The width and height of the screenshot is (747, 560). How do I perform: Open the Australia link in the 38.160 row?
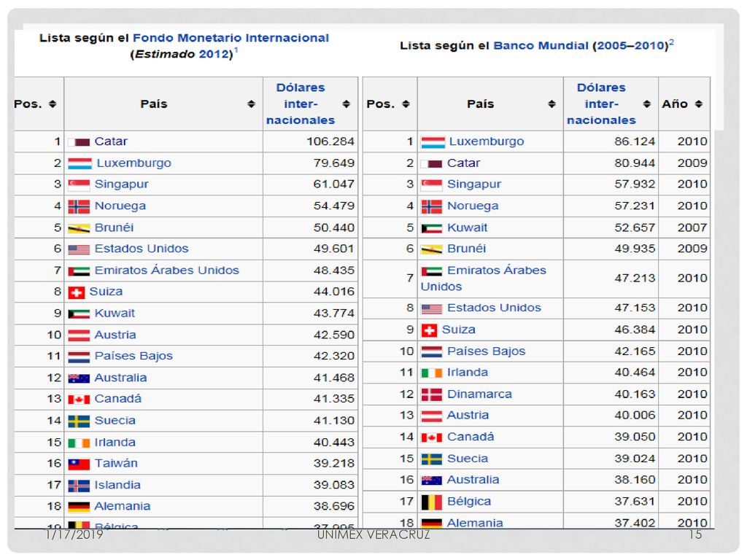click(x=473, y=480)
